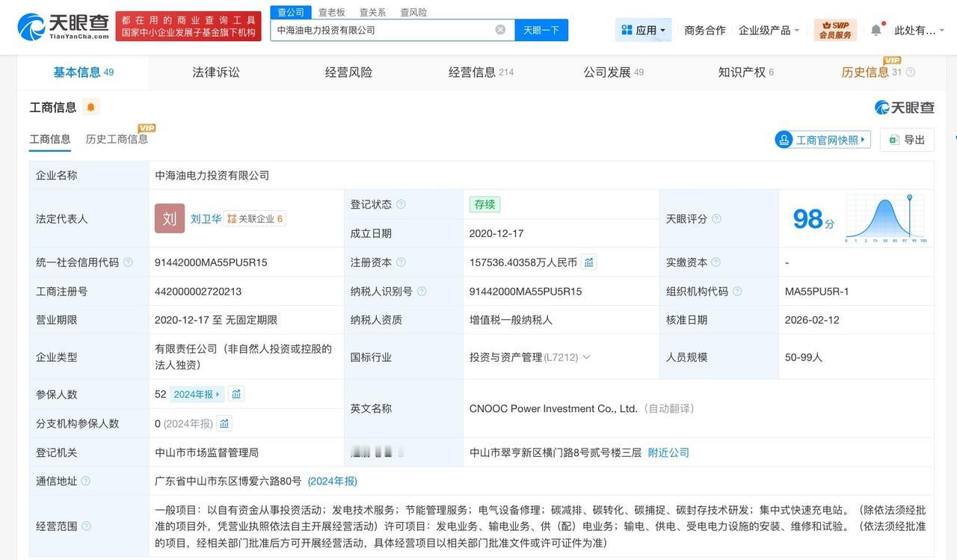957x560 pixels.
Task: Clear the search box with the ⊗ icon
Action: [499, 29]
